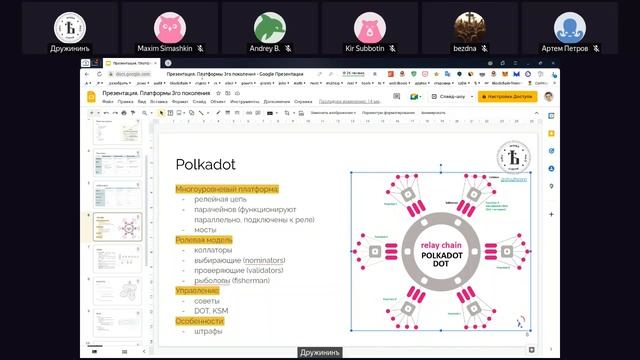Click the new tab plus button
This screenshot has height=360, width=640.
point(168,63)
